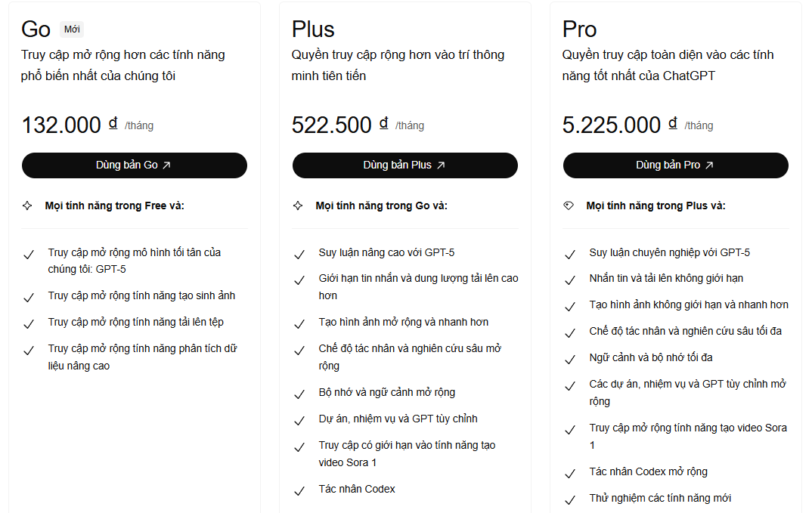Click the Dùng bản Pro button
Screen dimensions: 812x513
point(675,165)
